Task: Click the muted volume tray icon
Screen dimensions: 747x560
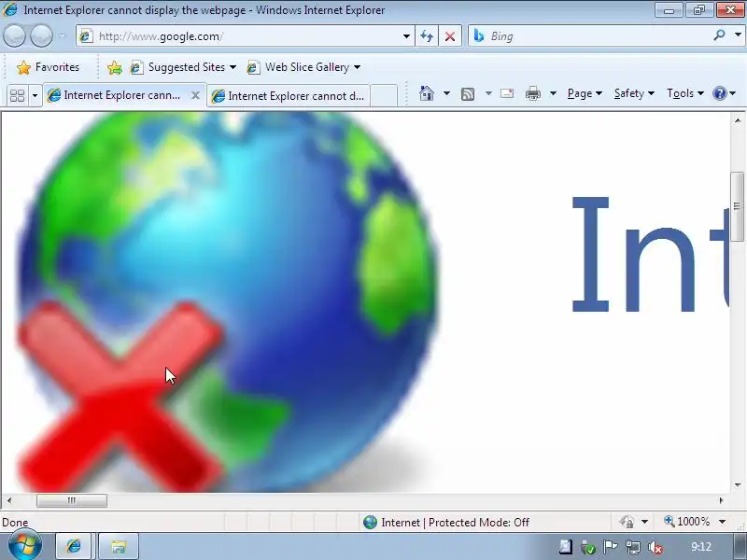Action: pos(655,547)
